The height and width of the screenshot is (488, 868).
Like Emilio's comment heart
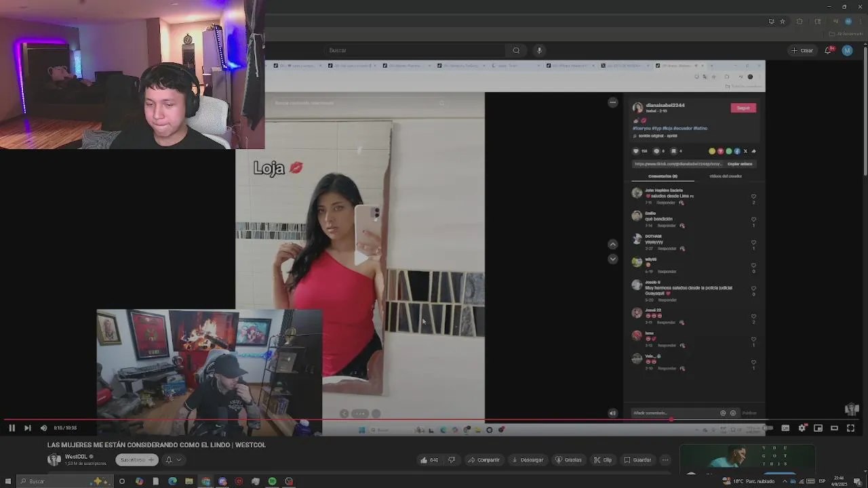(x=753, y=220)
